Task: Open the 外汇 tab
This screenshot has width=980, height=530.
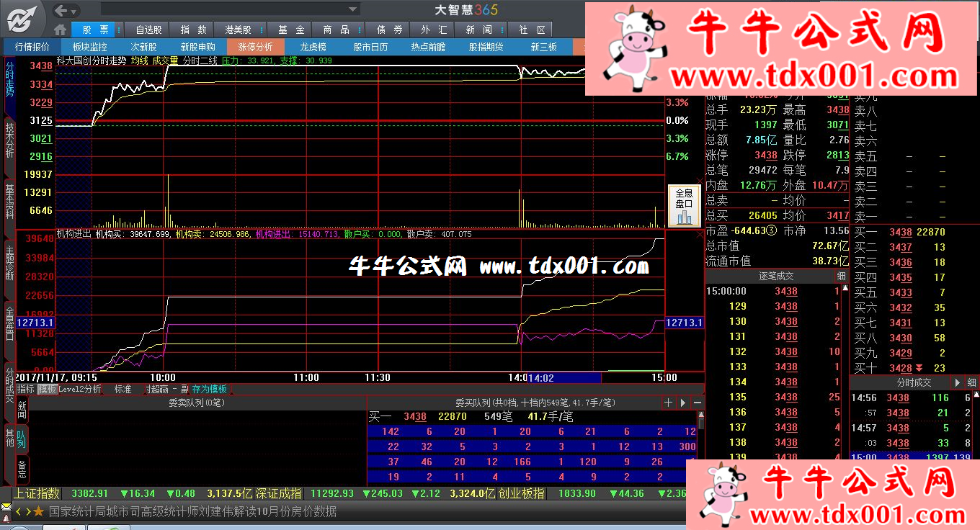Action: 434,30
